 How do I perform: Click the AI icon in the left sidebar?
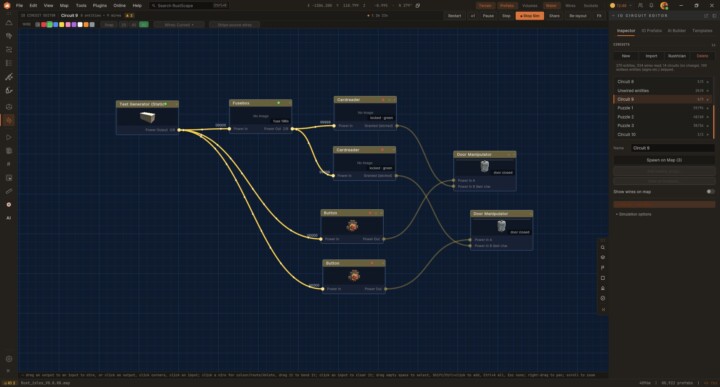(9, 218)
